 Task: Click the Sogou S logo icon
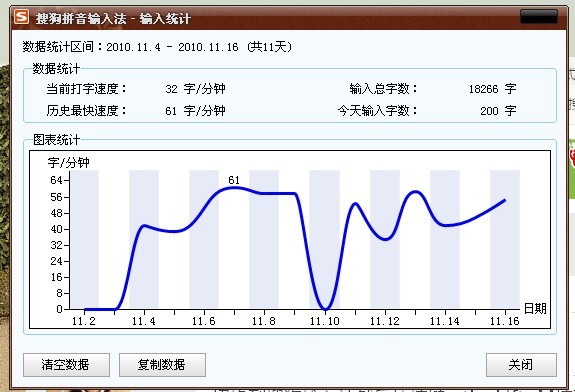click(21, 17)
